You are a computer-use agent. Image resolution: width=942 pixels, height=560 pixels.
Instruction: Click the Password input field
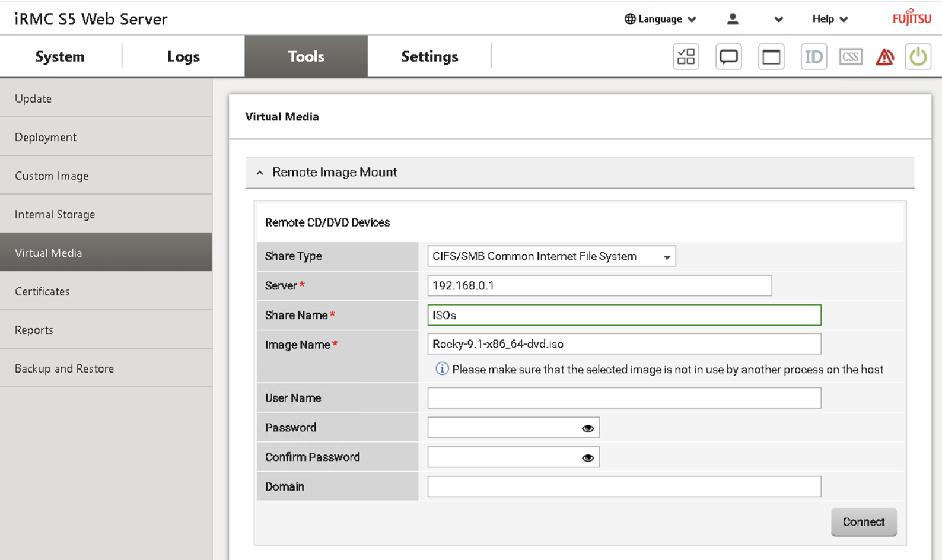tap(514, 428)
